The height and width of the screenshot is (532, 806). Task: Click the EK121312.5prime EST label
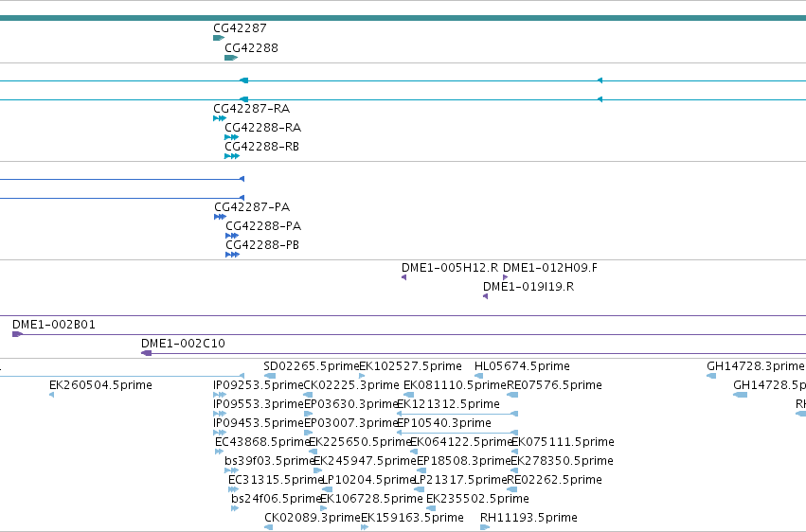(x=448, y=404)
